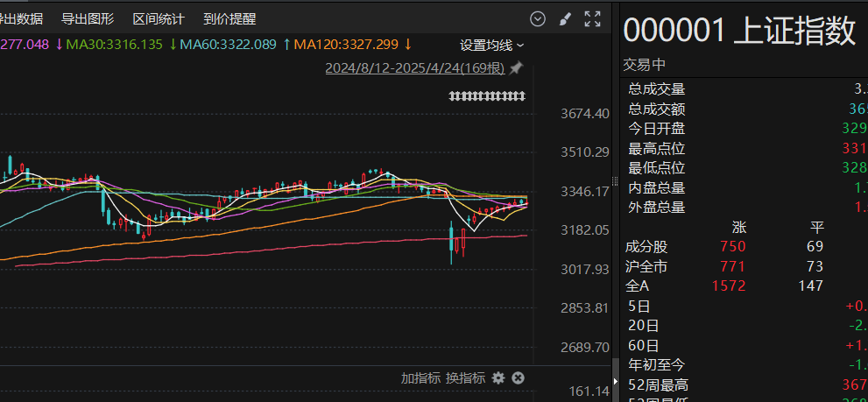Viewport: 868px width, 402px height.
Task: Click the MA60:3322.089 moving average label
Action: pos(228,45)
